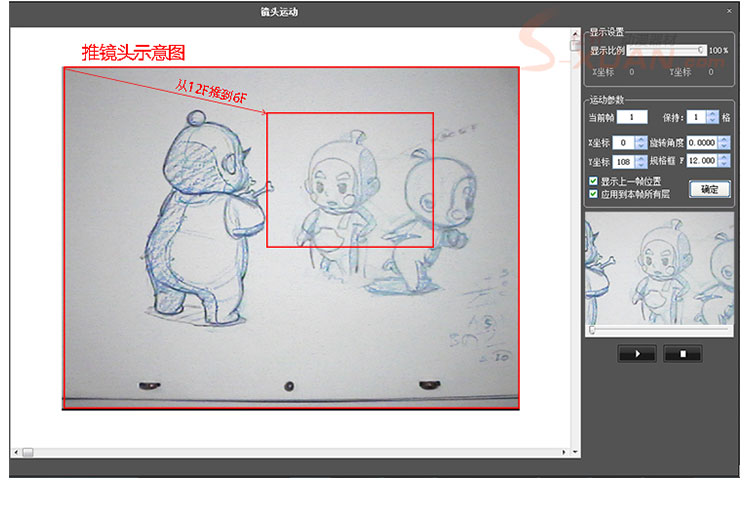Viewport: 750px width, 513px height.
Task: Click the vertical scrollbar thumb
Action: (x=575, y=45)
